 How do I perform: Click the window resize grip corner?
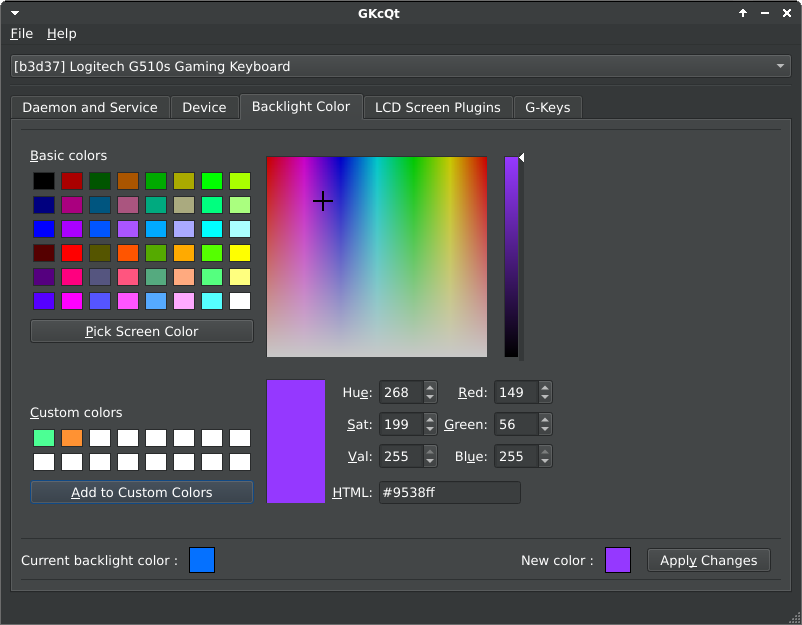pos(796,619)
